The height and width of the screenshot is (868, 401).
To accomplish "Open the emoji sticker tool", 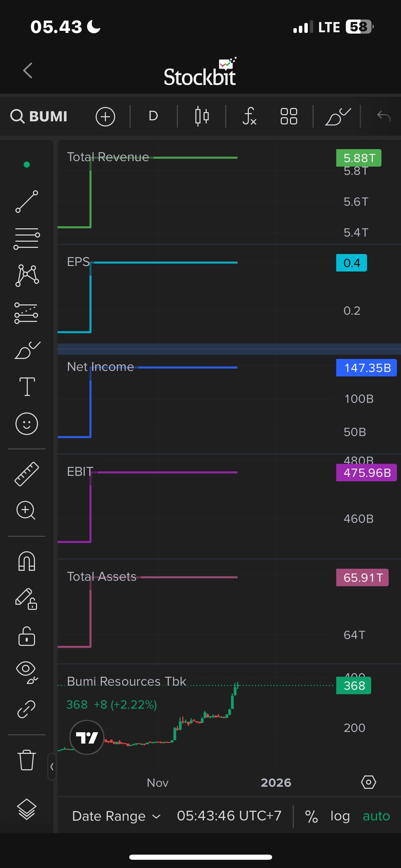I will click(27, 424).
